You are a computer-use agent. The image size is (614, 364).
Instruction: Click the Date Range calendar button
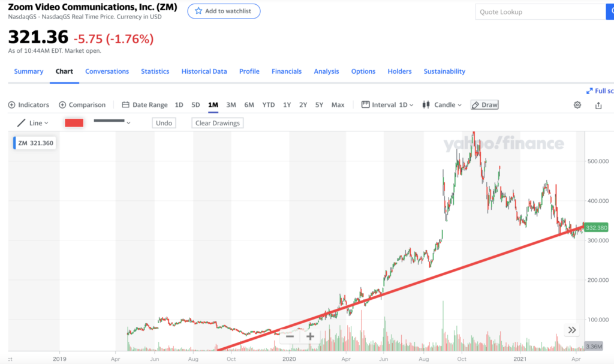pos(145,105)
